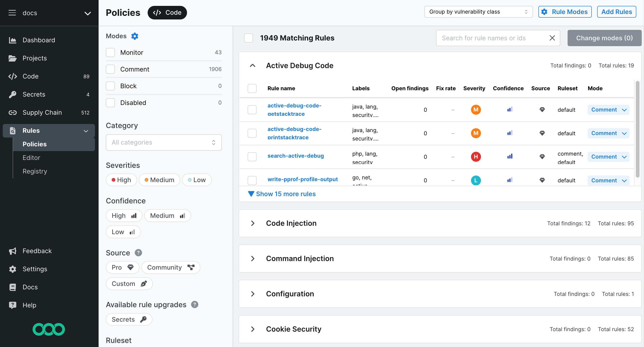Click the Modes gear icon

click(135, 36)
